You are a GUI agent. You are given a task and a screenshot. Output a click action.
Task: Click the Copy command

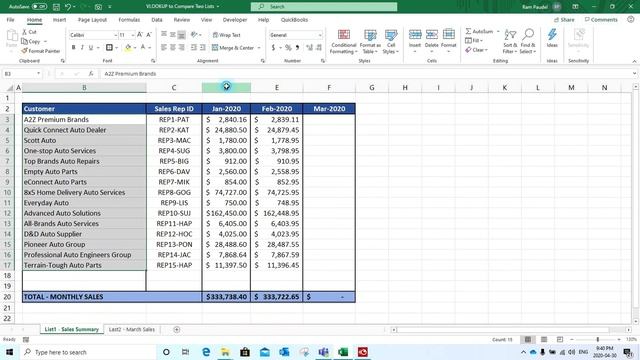point(31,41)
